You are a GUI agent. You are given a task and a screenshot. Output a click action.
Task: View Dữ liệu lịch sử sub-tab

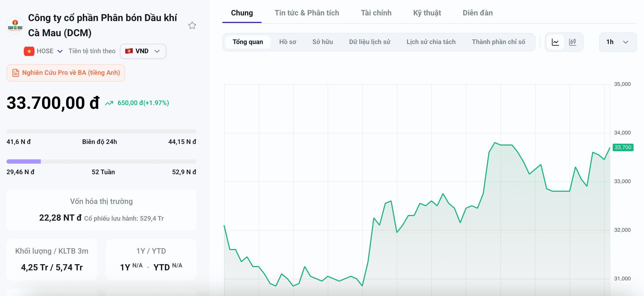[x=370, y=42]
